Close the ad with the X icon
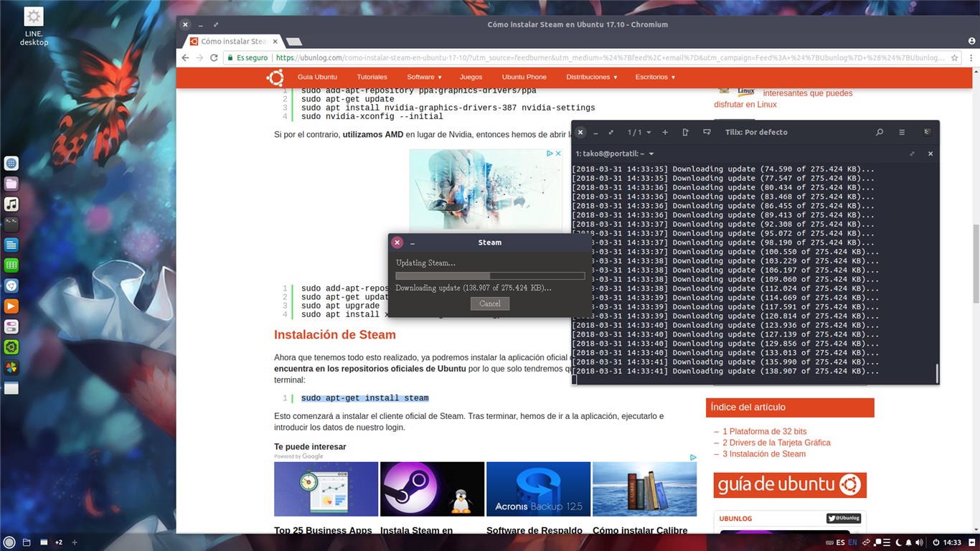 557,154
